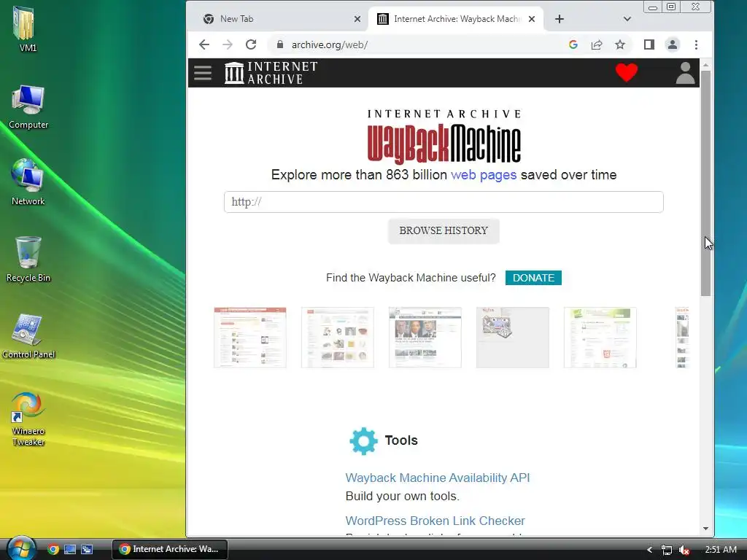Click the lock site information icon
The height and width of the screenshot is (560, 747).
tap(280, 44)
